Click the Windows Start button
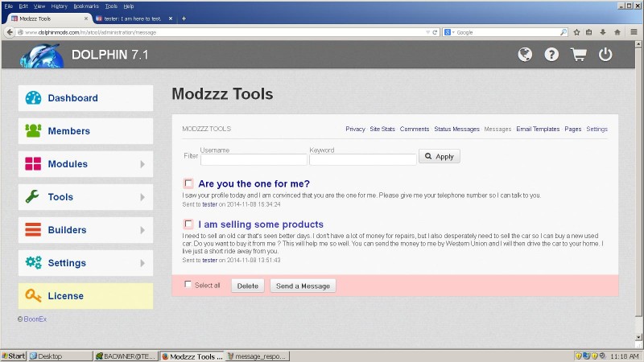 pos(13,356)
